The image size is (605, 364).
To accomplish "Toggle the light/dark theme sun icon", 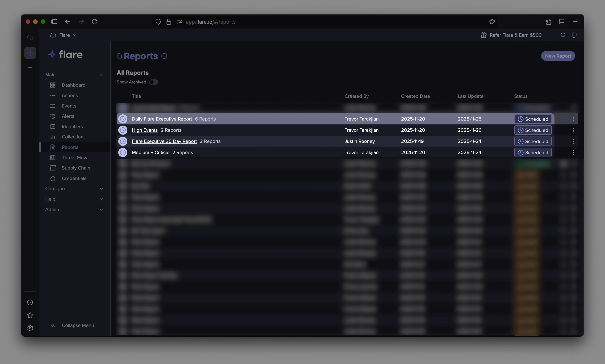I will coord(563,35).
